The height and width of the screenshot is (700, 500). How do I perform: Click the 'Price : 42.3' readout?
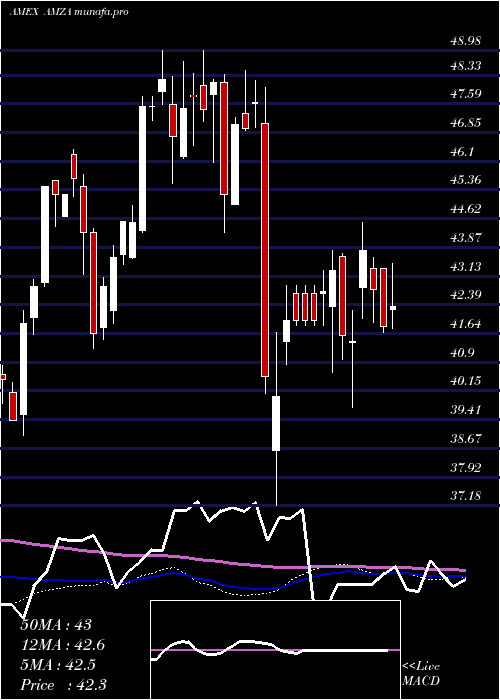63,685
